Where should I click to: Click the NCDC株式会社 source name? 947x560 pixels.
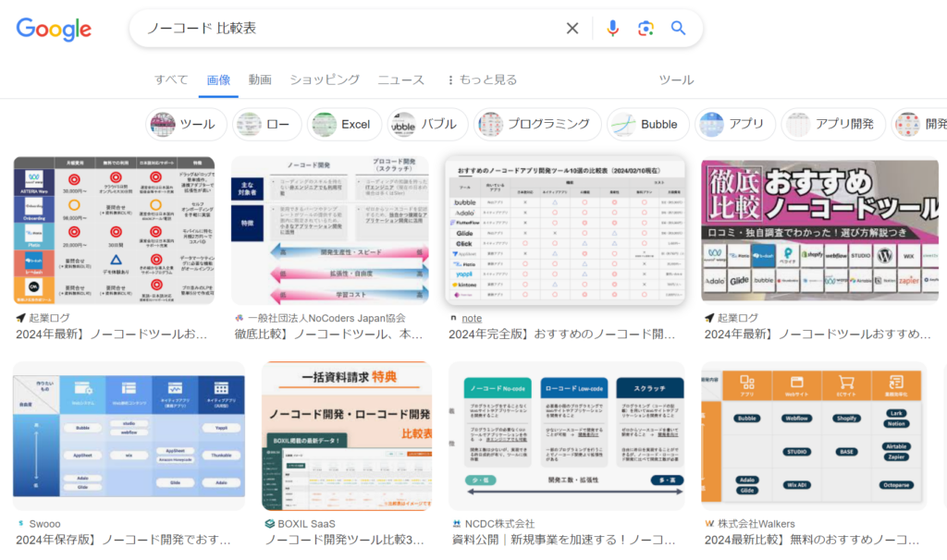(x=499, y=524)
